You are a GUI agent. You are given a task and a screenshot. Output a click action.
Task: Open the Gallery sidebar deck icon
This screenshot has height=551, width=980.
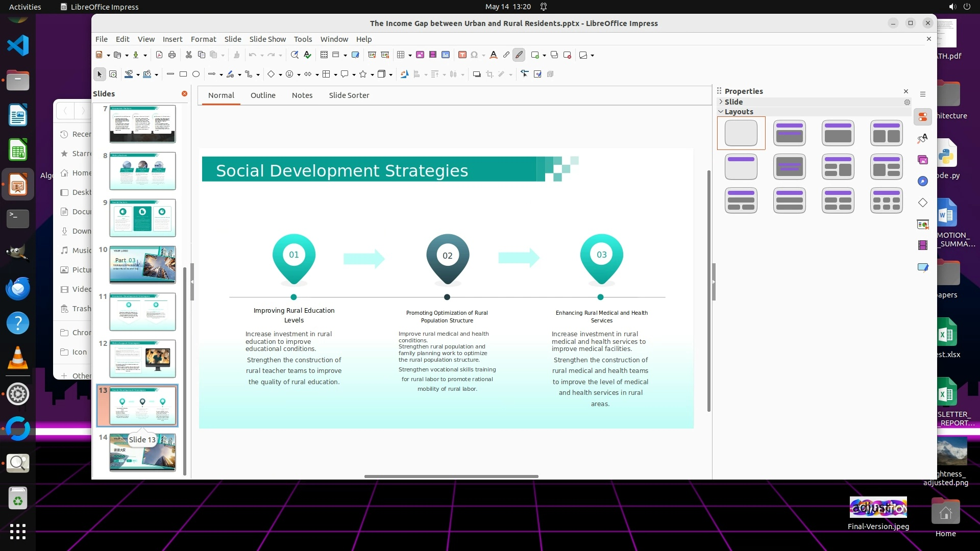click(923, 160)
